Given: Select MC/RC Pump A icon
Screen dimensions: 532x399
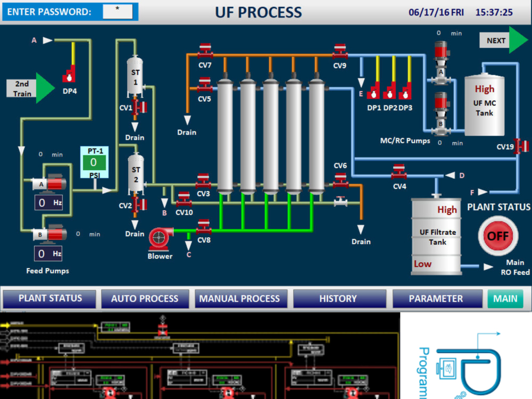Looking at the screenshot, I should tap(440, 62).
